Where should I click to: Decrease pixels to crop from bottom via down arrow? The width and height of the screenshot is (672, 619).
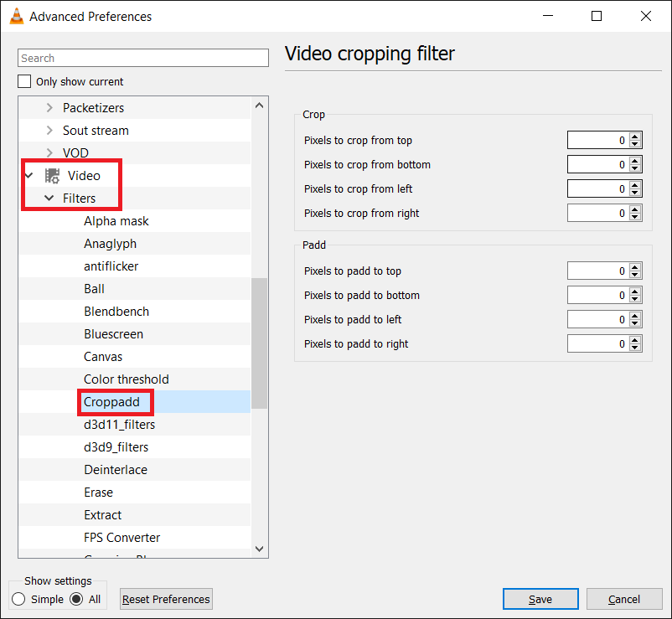[x=636, y=168]
